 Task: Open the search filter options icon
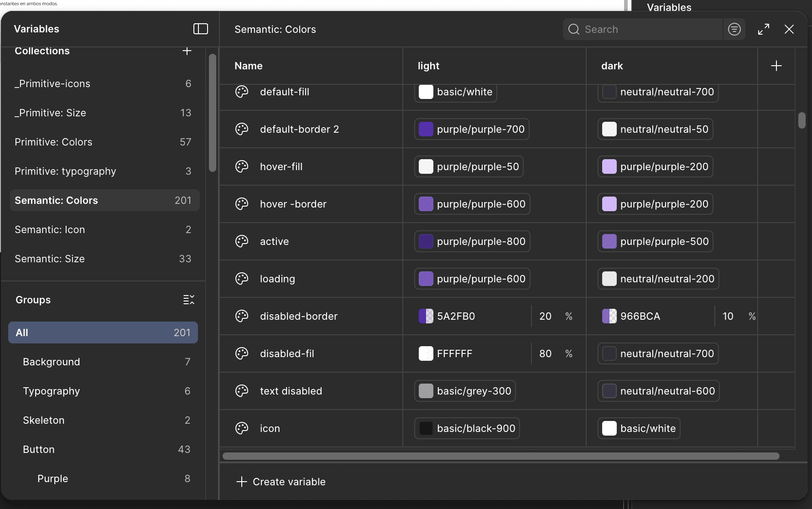(734, 29)
